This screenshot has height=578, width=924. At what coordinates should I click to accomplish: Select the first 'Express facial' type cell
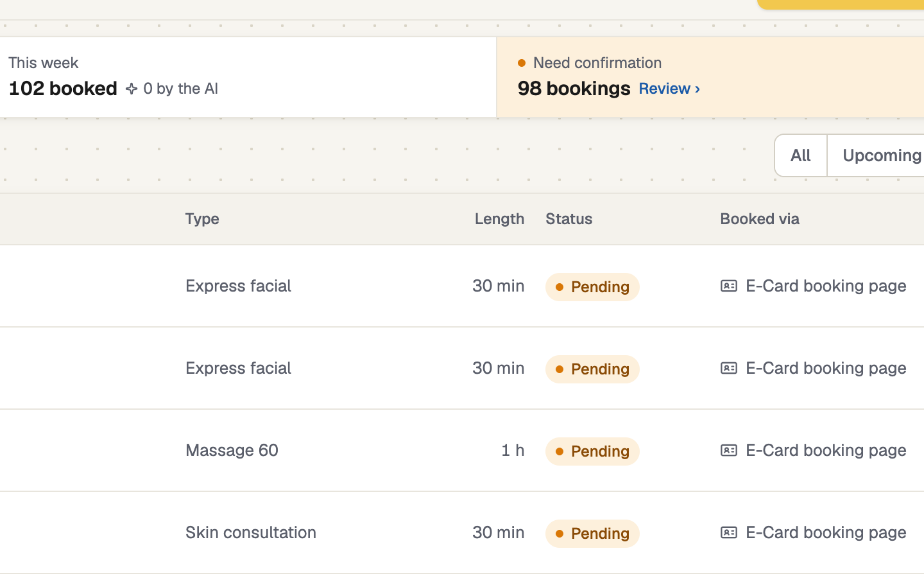coord(238,286)
